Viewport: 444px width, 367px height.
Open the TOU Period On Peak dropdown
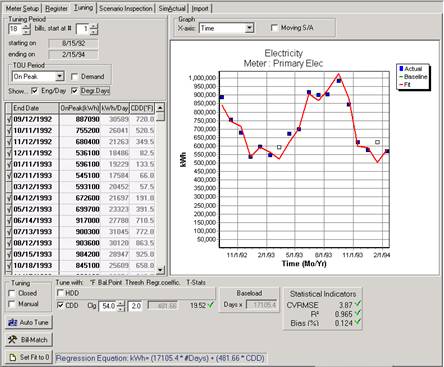point(60,77)
